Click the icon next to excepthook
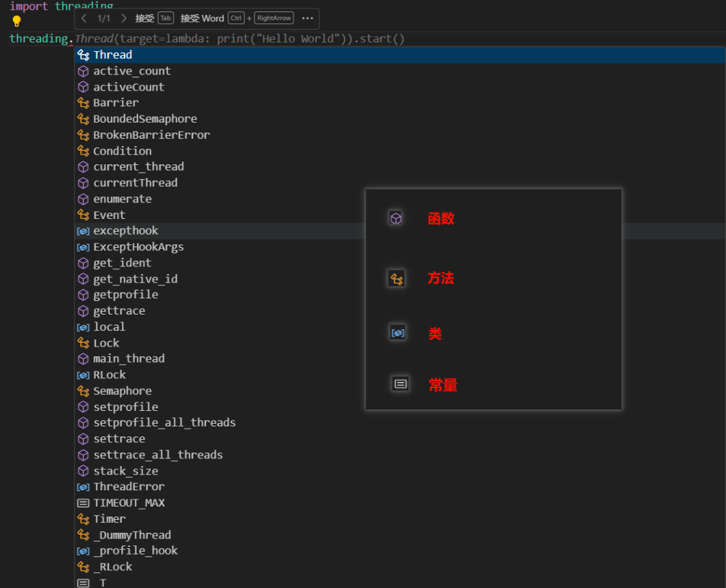The height and width of the screenshot is (588, 726). 83,231
